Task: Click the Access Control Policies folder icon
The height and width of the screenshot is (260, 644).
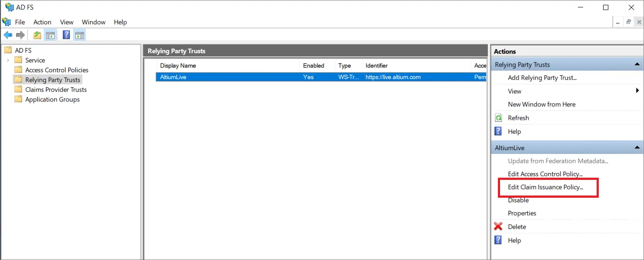Action: pyautogui.click(x=18, y=70)
